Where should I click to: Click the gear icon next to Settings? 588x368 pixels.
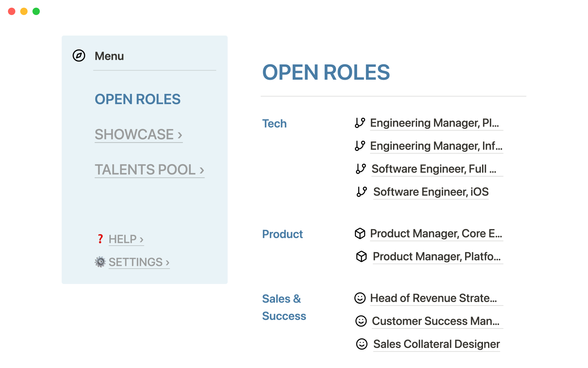click(100, 262)
